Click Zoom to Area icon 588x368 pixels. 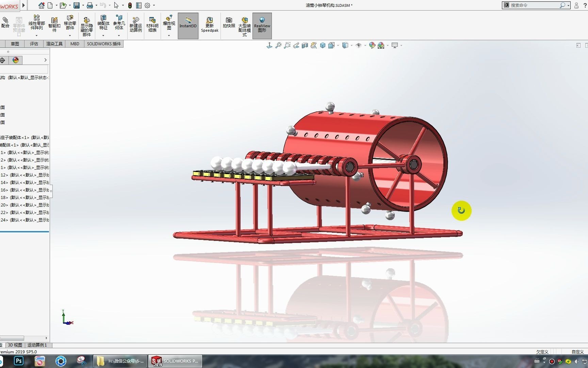click(287, 45)
